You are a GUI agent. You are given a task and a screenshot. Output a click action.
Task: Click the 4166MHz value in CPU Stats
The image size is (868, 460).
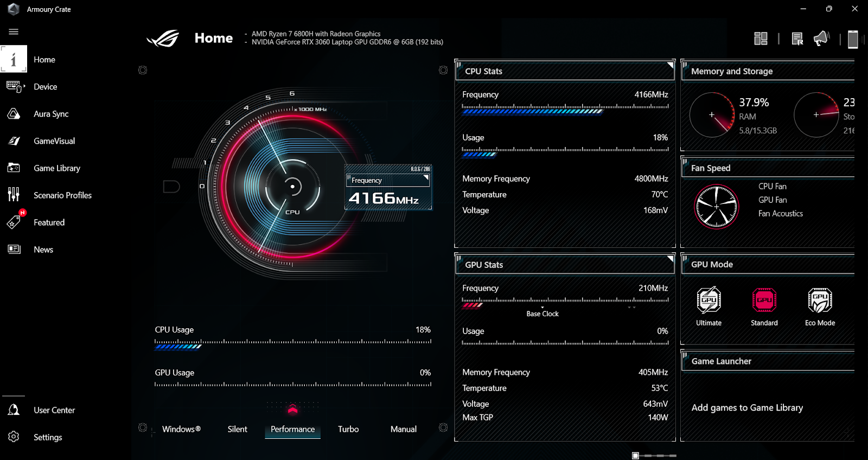click(x=652, y=94)
